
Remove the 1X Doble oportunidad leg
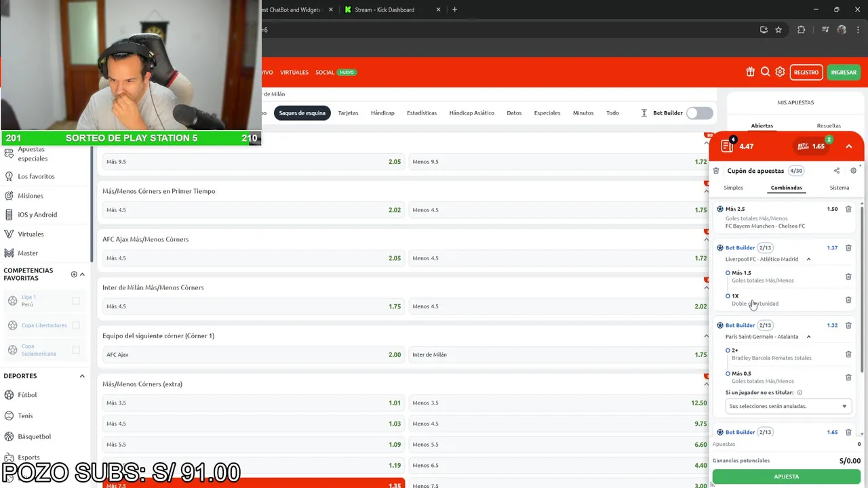click(848, 300)
